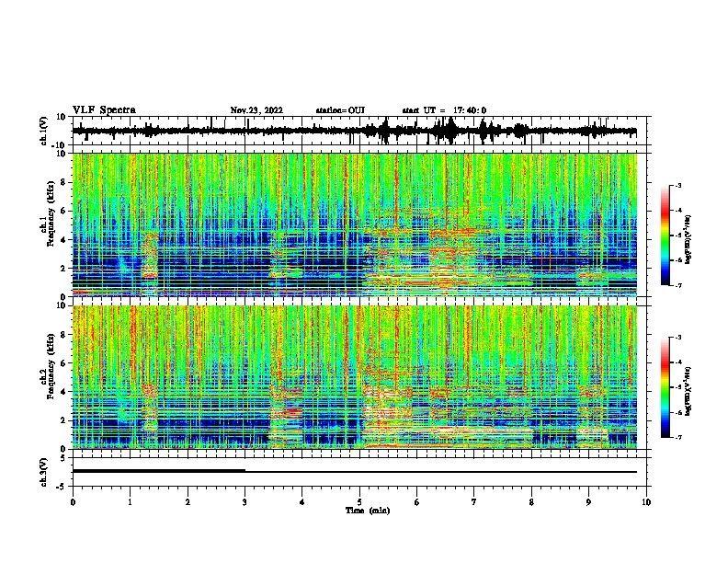728x563 pixels.
Task: Click inside the ch.2 frequency spectrogram
Action: click(354, 377)
